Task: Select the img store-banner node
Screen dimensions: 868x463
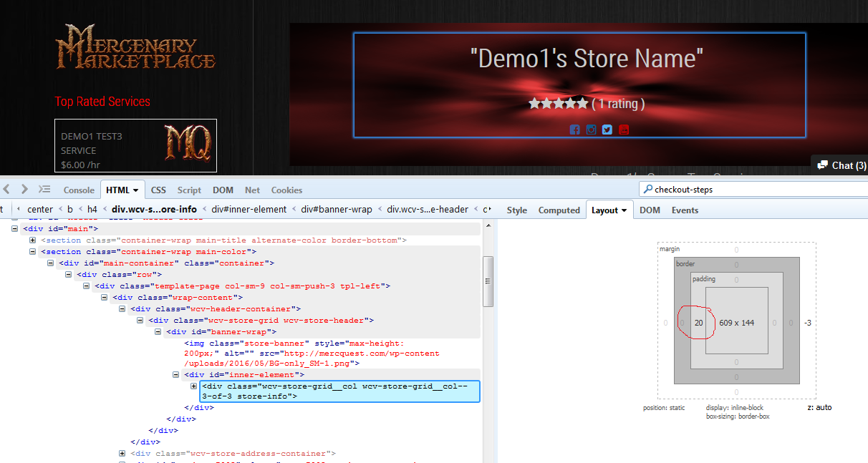Action: pyautogui.click(x=312, y=354)
